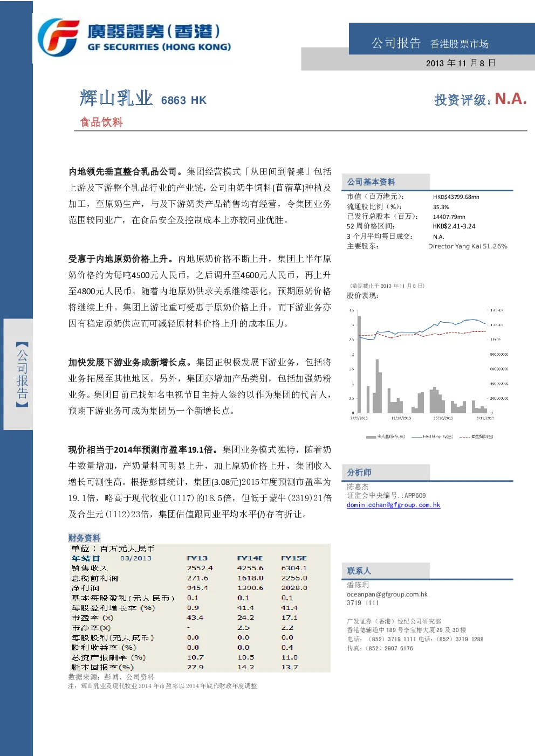Open the email link dominicchan@gfgroup.com.hk
Viewport: 535px width, 756px height.
point(393,505)
